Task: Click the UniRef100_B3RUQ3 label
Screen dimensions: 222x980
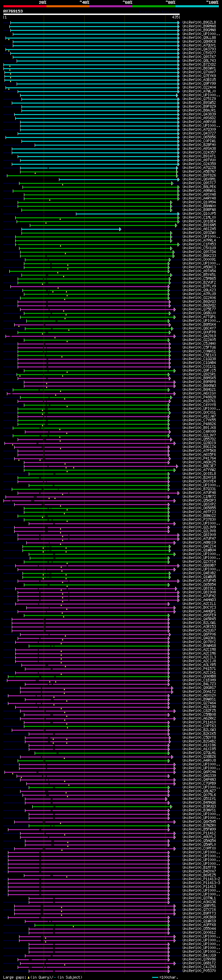Action: (199, 806)
